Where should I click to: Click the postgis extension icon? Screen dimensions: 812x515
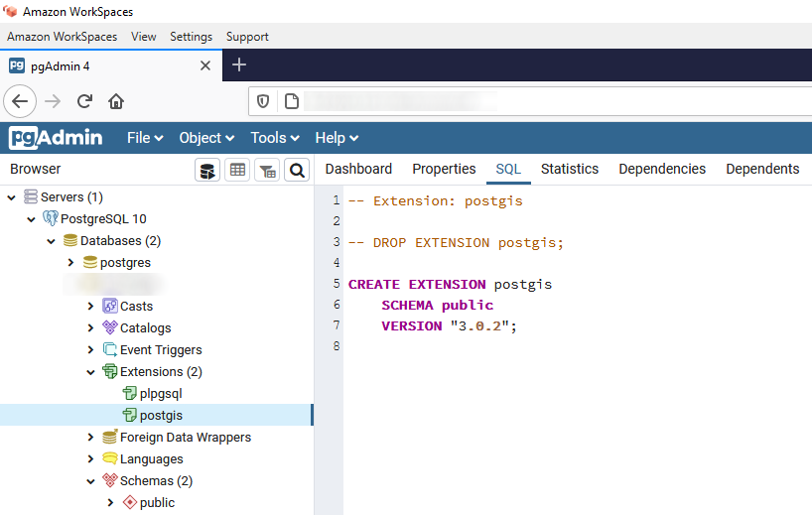coord(129,415)
